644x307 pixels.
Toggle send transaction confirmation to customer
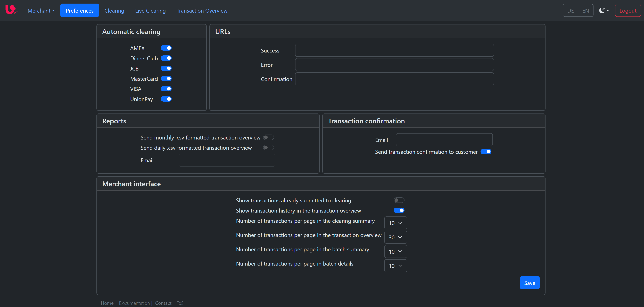(x=486, y=152)
